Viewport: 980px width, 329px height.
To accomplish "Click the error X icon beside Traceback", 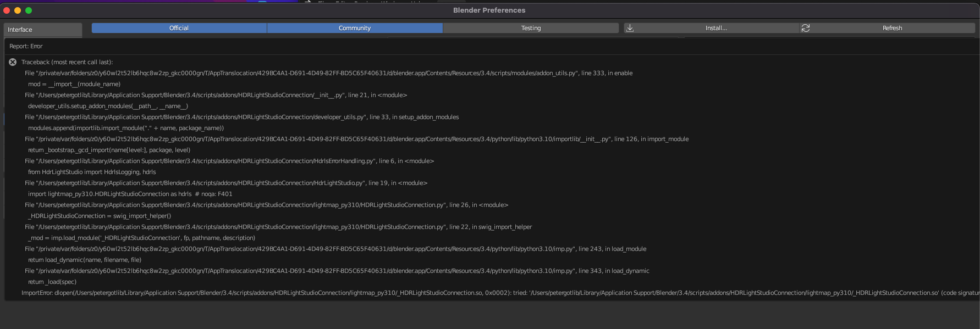I will click(13, 62).
